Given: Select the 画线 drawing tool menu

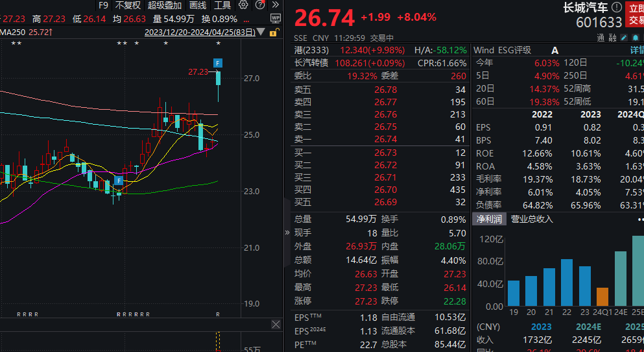Looking at the screenshot, I should pos(198,5).
